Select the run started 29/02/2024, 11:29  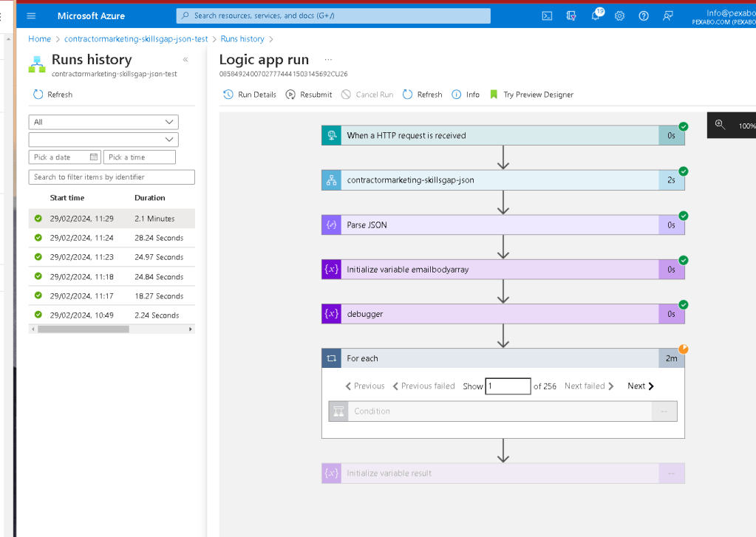point(112,219)
